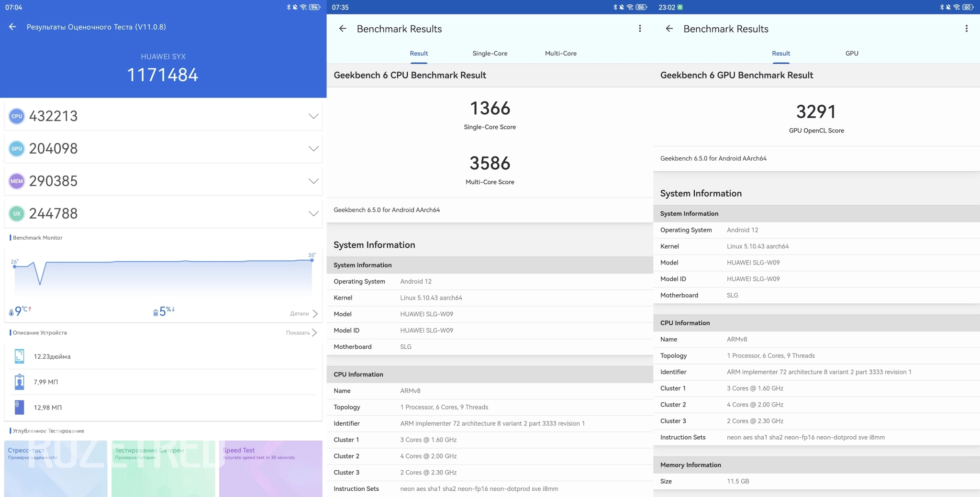Open Детали for benchmark monitor

click(303, 314)
